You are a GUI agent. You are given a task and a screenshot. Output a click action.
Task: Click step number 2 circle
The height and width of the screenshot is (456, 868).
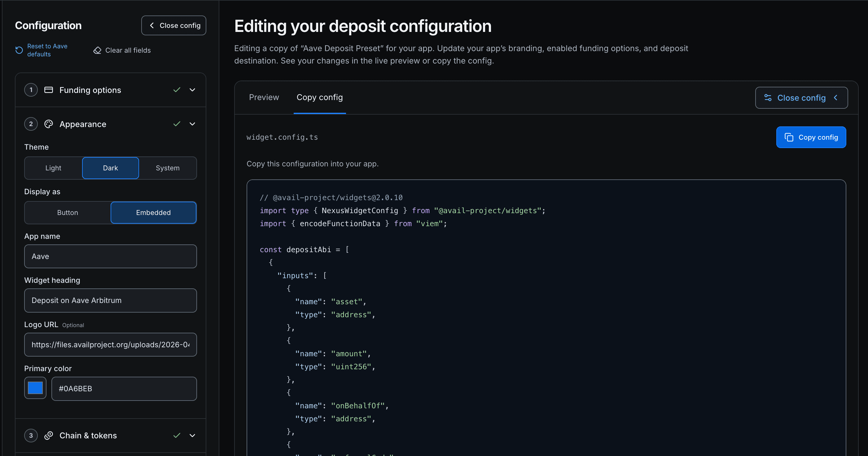[31, 124]
